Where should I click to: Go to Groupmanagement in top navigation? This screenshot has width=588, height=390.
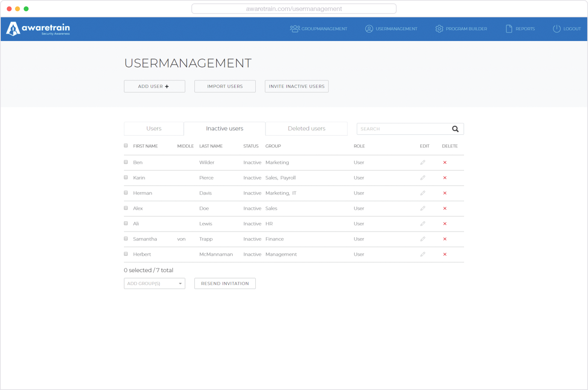(x=318, y=29)
